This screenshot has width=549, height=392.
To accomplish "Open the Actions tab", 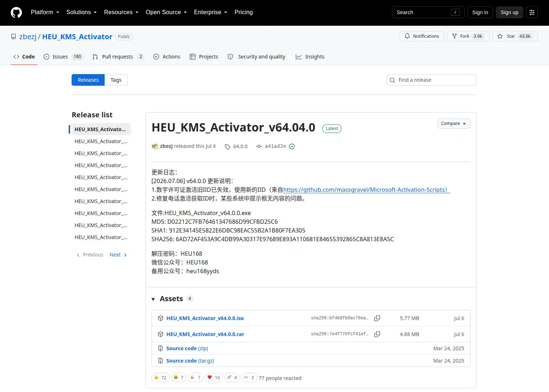I will (167, 57).
